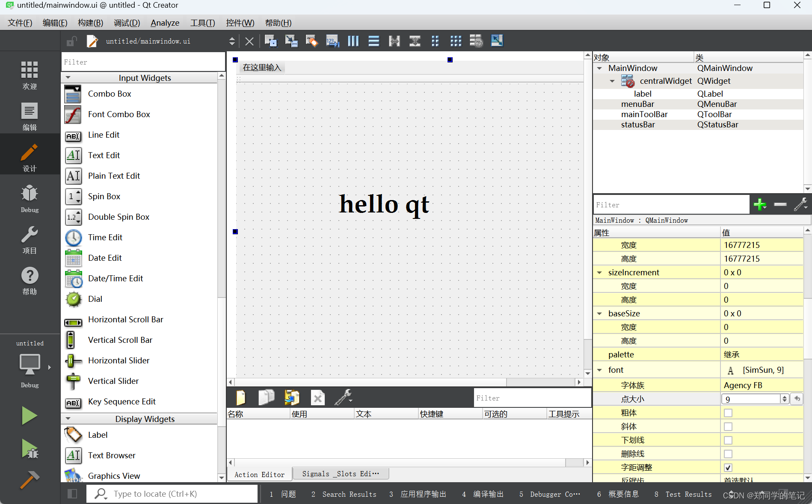Screen dimensions: 812x504
Task: Open the 文件(F) menu
Action: point(20,23)
